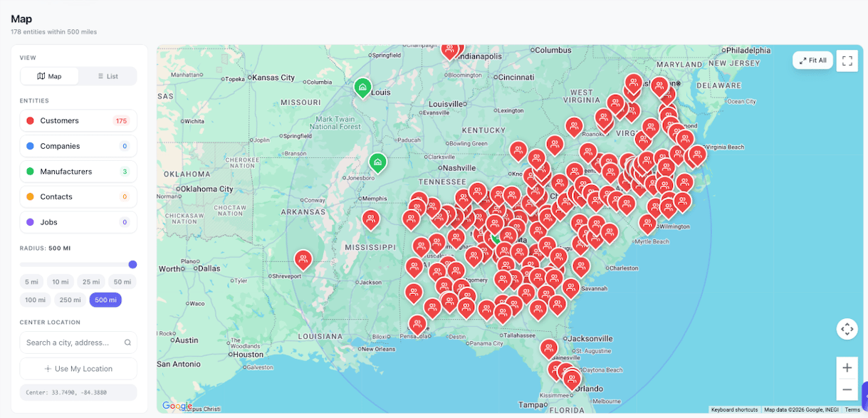Select the green manufacturer pin near St. Louis
The width and height of the screenshot is (868, 418).
363,88
